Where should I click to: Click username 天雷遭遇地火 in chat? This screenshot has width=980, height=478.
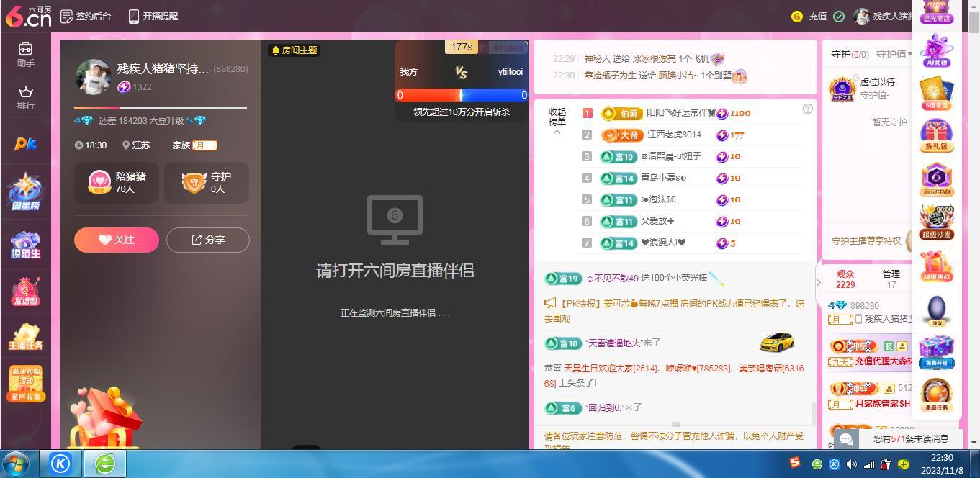click(614, 343)
